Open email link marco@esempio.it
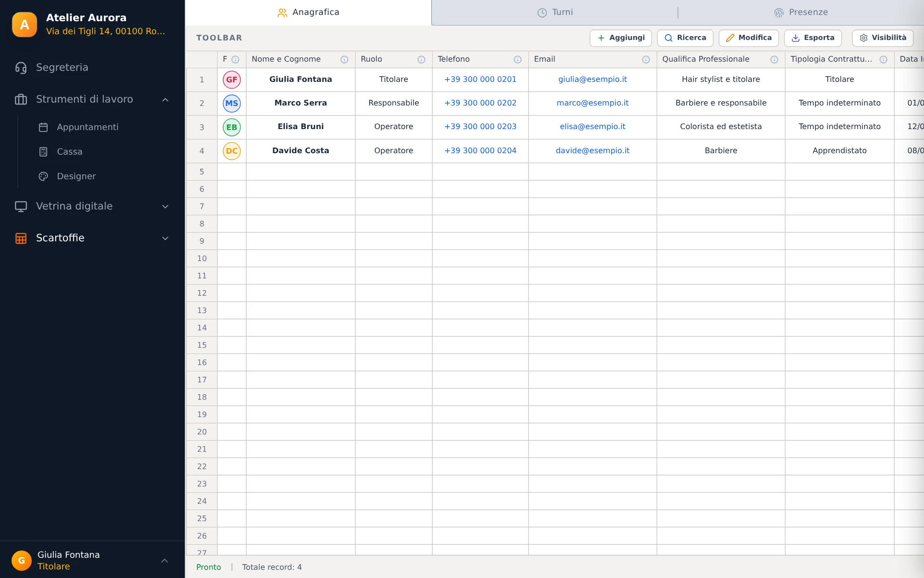Screen dimensions: 924x578 pyautogui.click(x=592, y=103)
